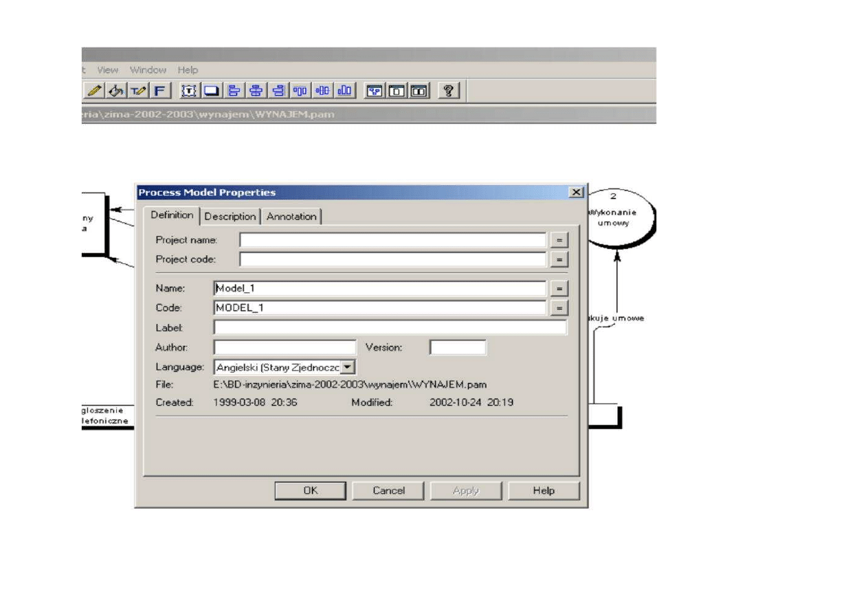
Task: Expand the Language dropdown list
Action: pyautogui.click(x=348, y=367)
